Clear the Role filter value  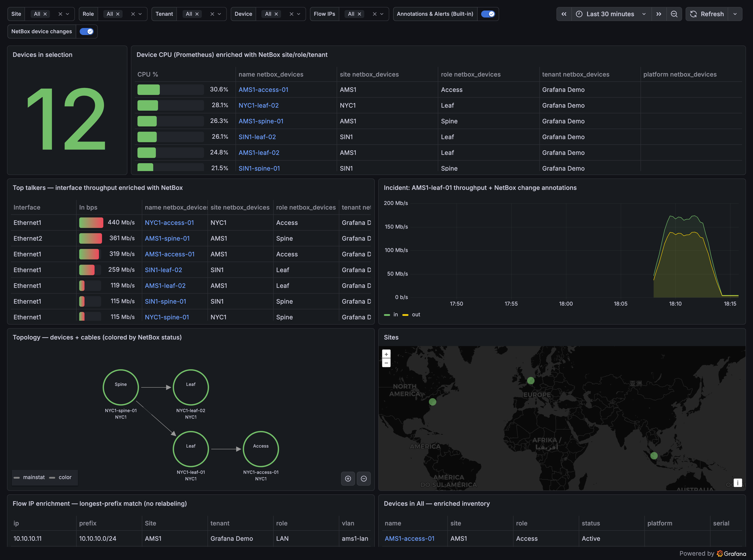[x=133, y=14]
